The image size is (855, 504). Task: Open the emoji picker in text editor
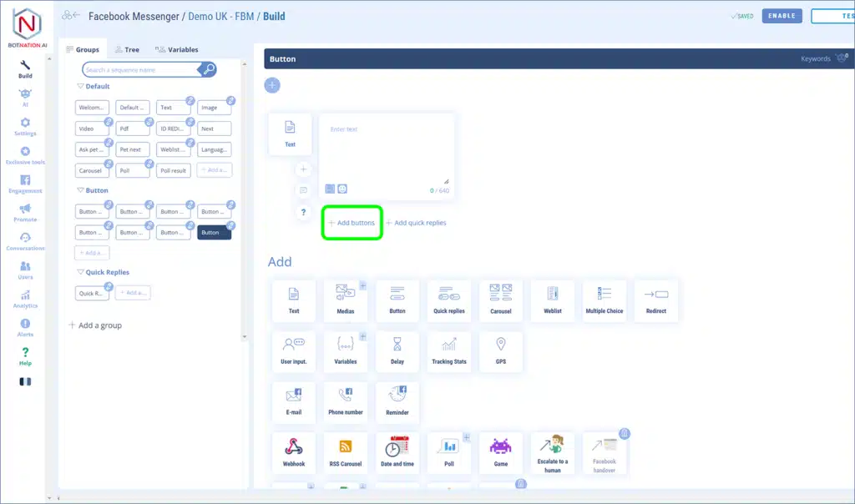point(342,189)
